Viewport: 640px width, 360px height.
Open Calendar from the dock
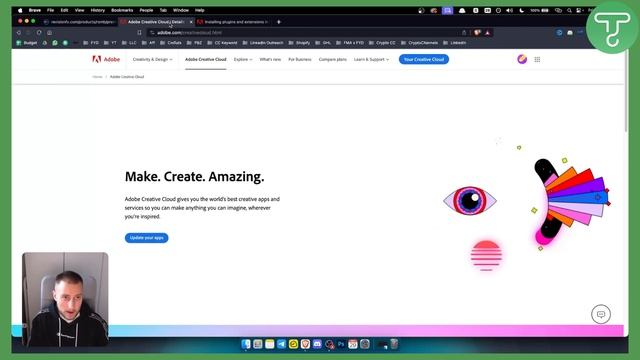(x=353, y=344)
